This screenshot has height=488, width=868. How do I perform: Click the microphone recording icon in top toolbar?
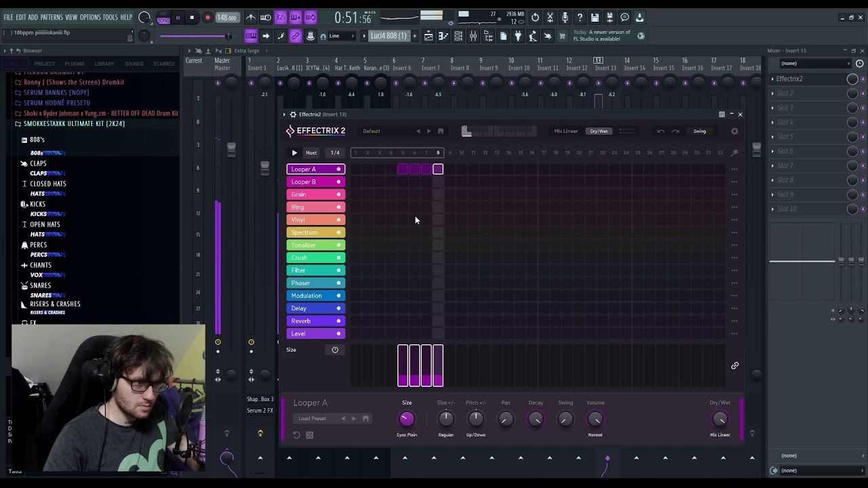pos(565,18)
